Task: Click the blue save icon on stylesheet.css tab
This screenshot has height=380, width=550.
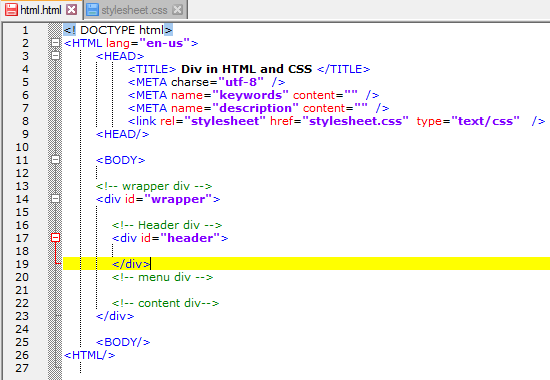Action: coord(92,9)
